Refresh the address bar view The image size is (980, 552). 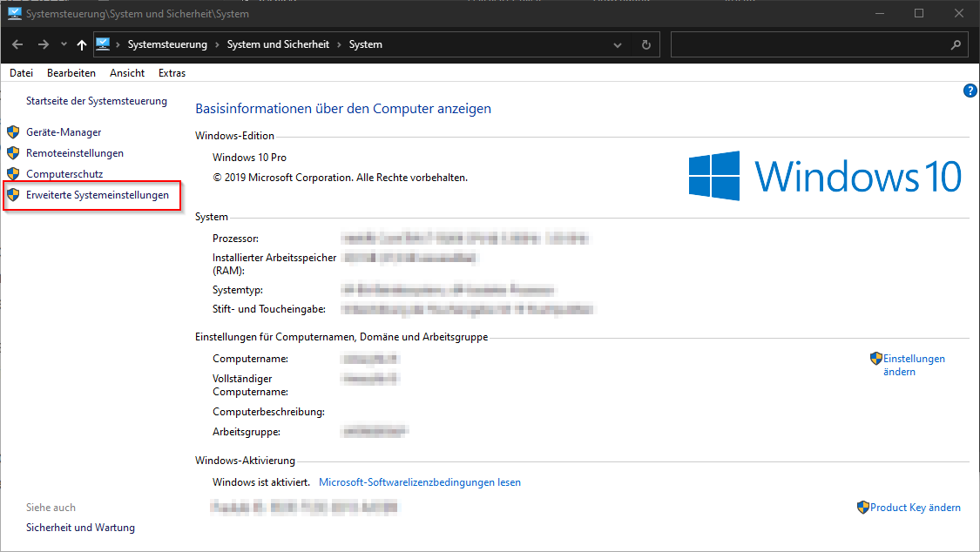645,44
